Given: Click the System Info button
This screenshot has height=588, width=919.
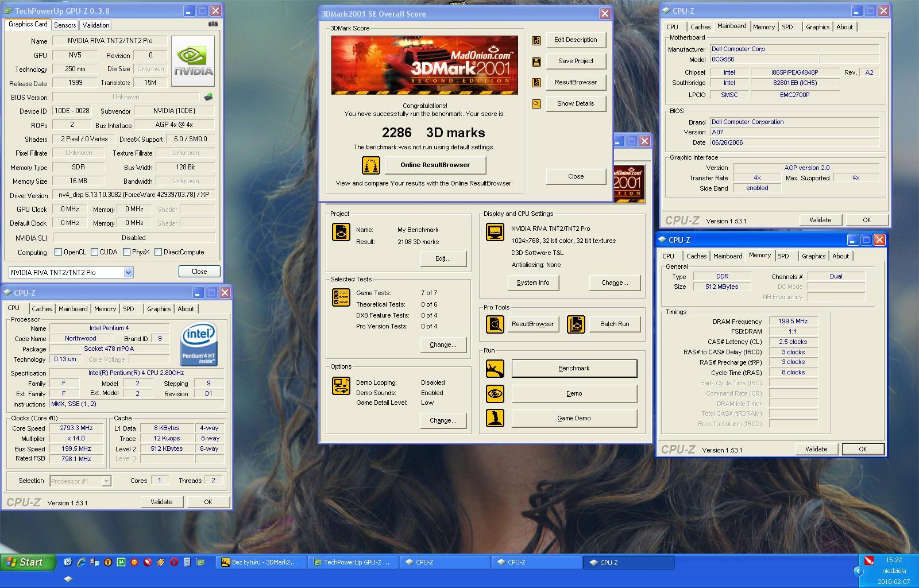Looking at the screenshot, I should [x=533, y=283].
